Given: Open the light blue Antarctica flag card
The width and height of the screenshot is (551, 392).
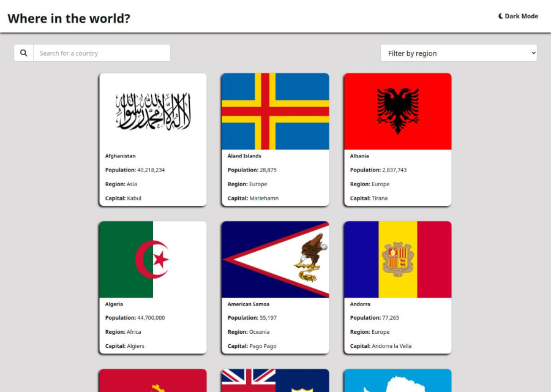Looking at the screenshot, I should click(398, 380).
